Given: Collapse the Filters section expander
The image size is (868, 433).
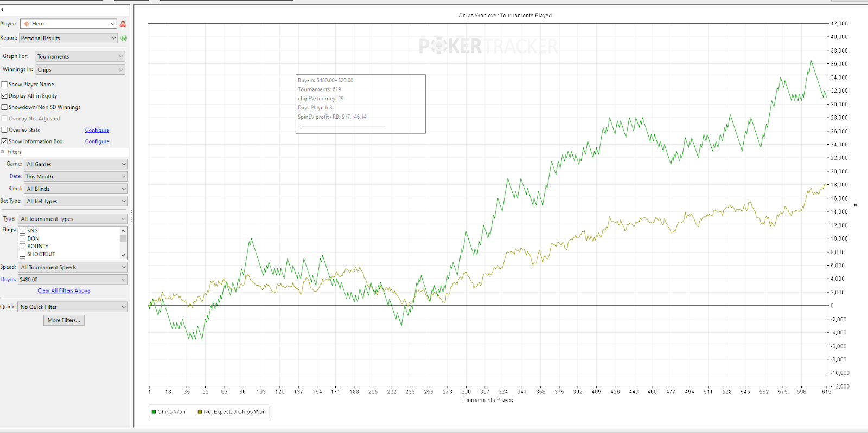Looking at the screenshot, I should [x=2, y=152].
